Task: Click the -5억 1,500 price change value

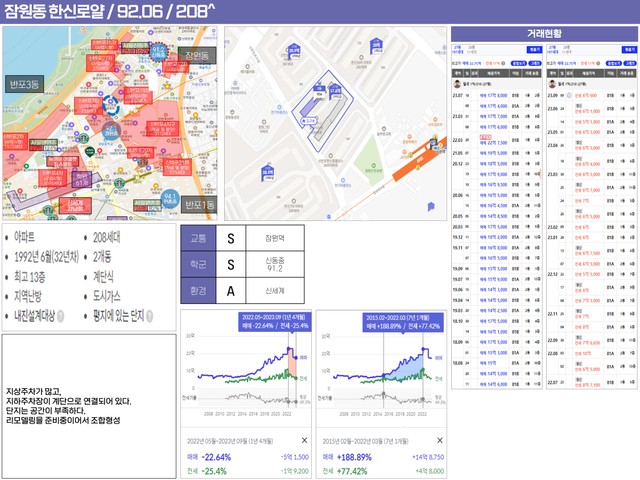Action: tap(295, 457)
